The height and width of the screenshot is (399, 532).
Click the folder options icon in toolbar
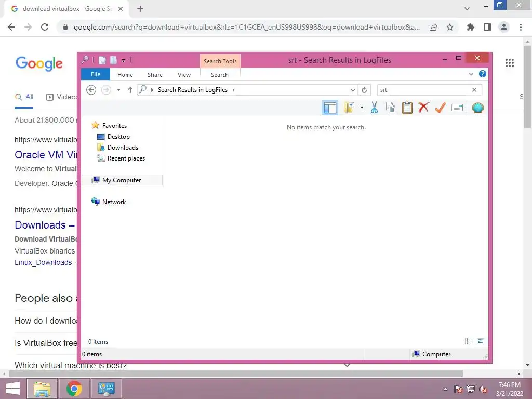[x=349, y=108]
